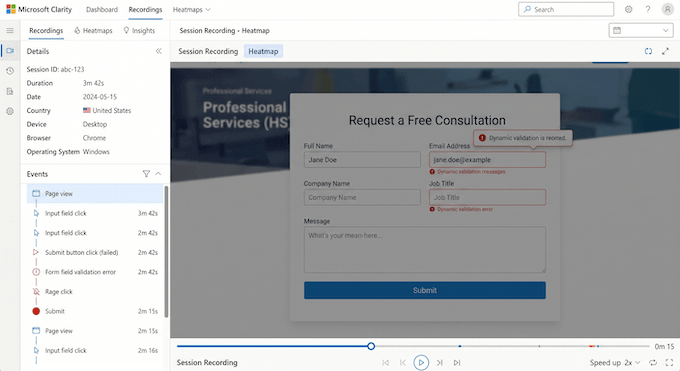Open the Speed up 2x dropdown
Image resolution: width=680 pixels, height=371 pixels.
click(x=615, y=362)
